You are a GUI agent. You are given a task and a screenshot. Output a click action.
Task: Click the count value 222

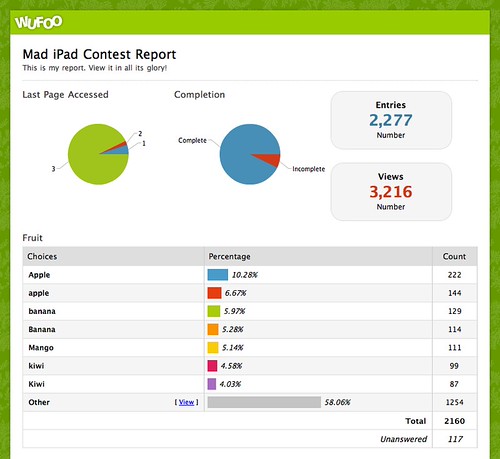pos(454,275)
